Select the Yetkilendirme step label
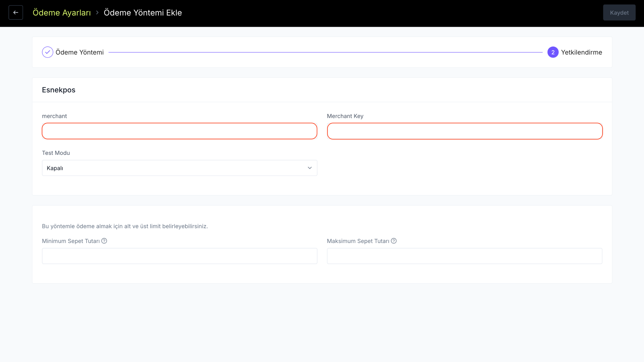 [582, 52]
